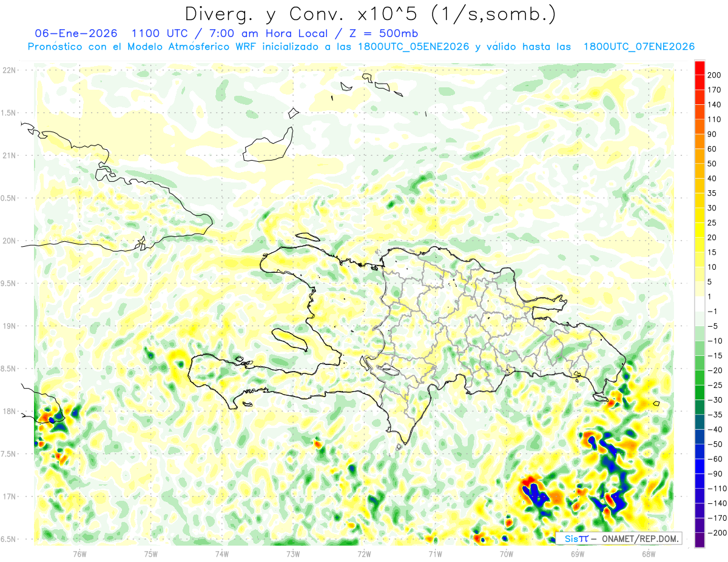
Task: Click the '140' value on the color scale
Action: [715, 105]
